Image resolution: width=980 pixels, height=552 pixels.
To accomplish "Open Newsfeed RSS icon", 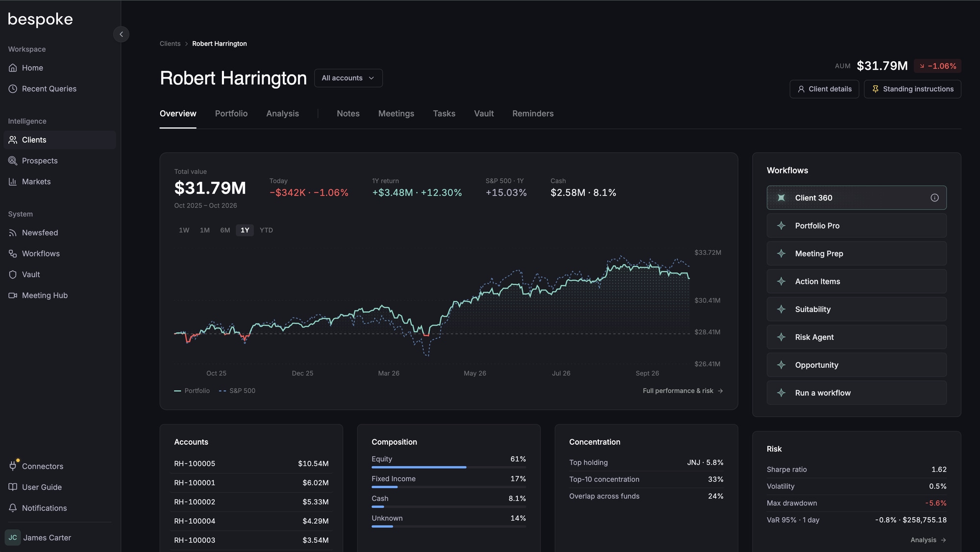I will coord(13,233).
